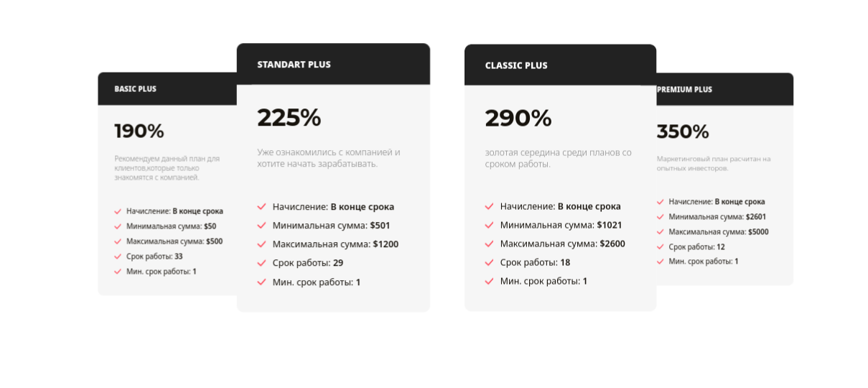This screenshot has height=388, width=868.
Task: Click the checkmark beside "Максимальная сумма: $2600"
Action: click(x=489, y=244)
